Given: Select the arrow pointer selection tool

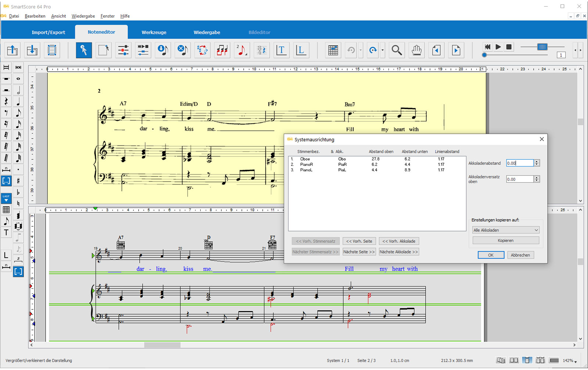Looking at the screenshot, I should click(x=84, y=50).
